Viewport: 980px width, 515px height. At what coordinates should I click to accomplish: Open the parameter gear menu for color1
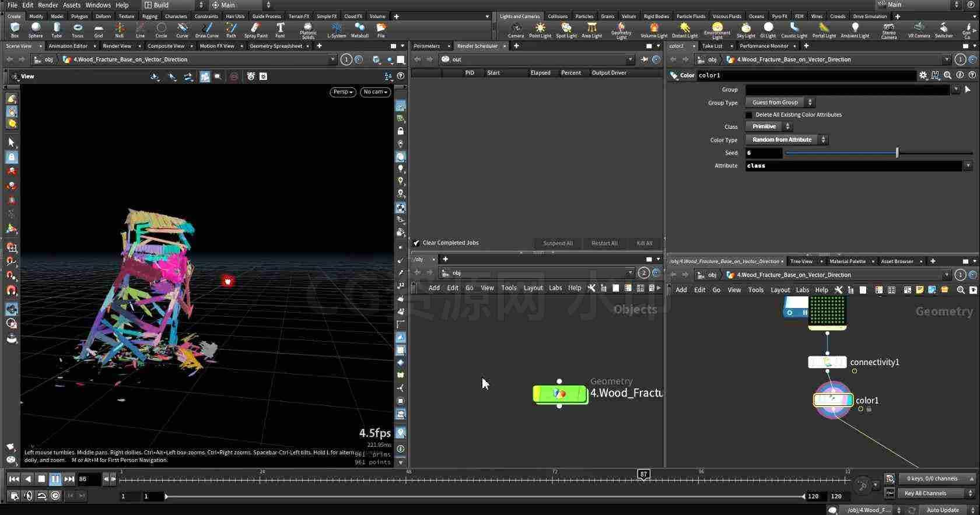pyautogui.click(x=923, y=75)
